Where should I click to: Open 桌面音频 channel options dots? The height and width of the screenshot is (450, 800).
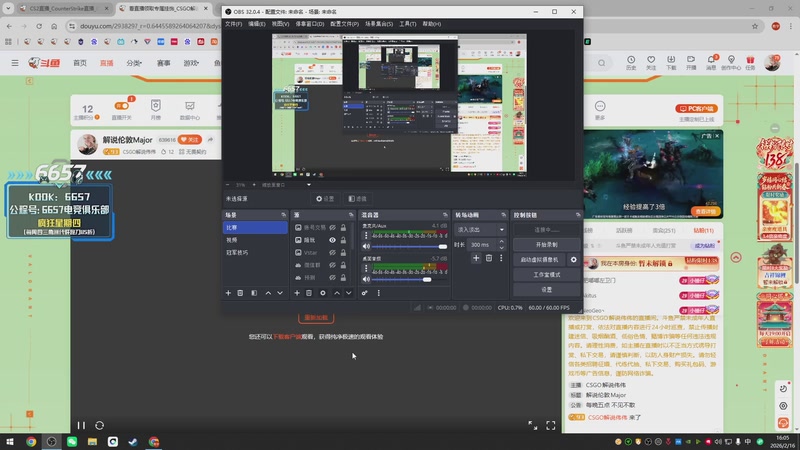(x=366, y=268)
